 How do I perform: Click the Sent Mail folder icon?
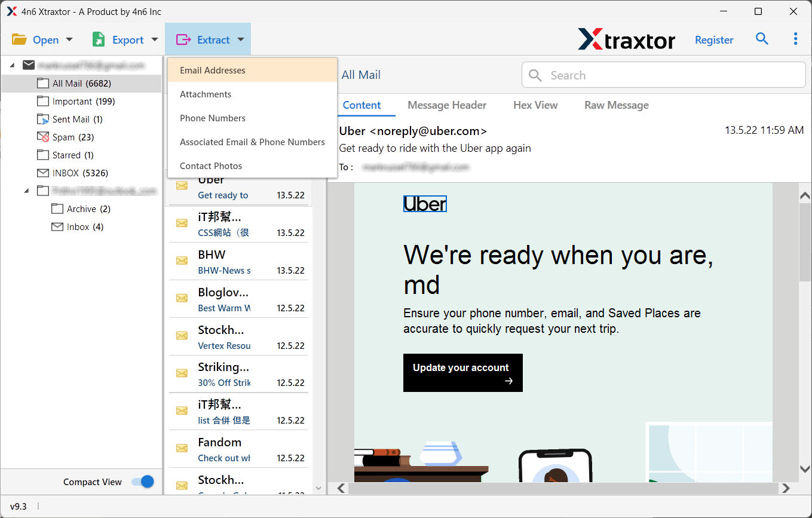(42, 119)
